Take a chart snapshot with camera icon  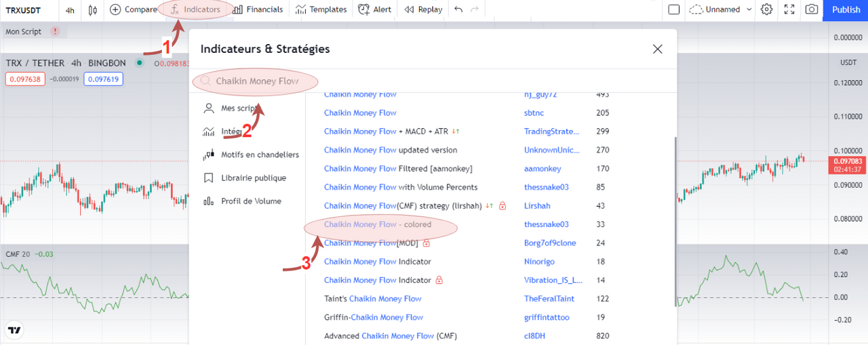tap(811, 9)
